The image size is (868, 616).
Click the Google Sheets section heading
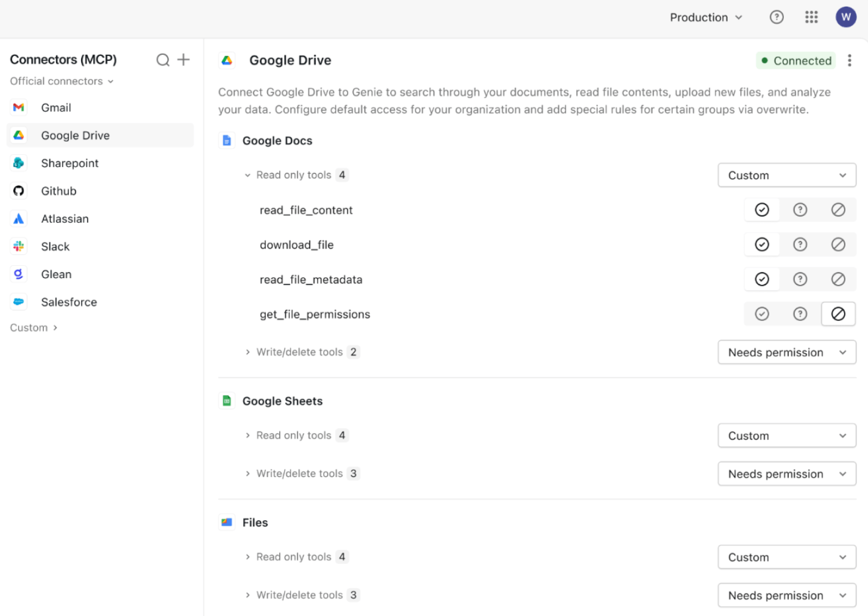click(282, 401)
